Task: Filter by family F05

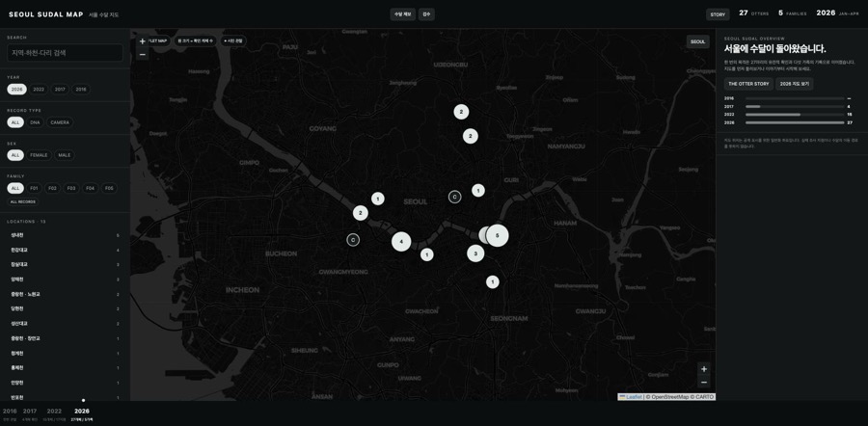Action: point(109,188)
